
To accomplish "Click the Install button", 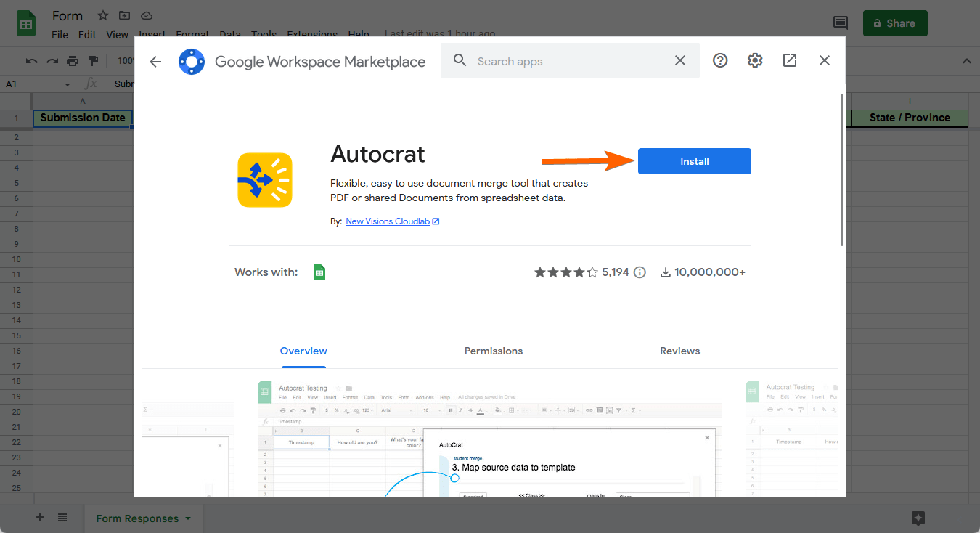I will click(695, 161).
